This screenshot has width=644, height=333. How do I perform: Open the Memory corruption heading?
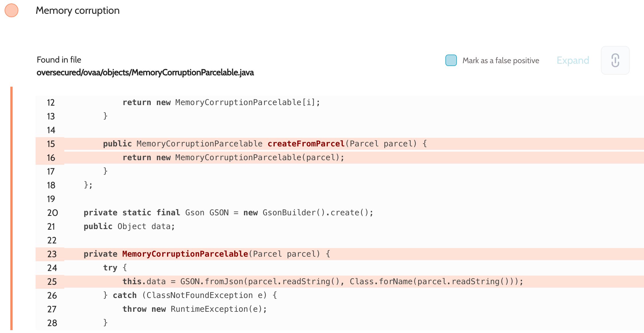pos(77,11)
